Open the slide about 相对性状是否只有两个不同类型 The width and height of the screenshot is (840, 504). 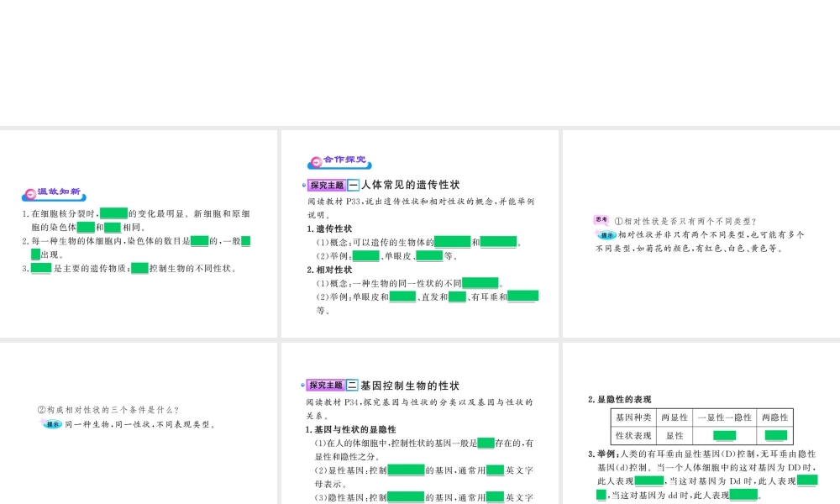click(701, 234)
